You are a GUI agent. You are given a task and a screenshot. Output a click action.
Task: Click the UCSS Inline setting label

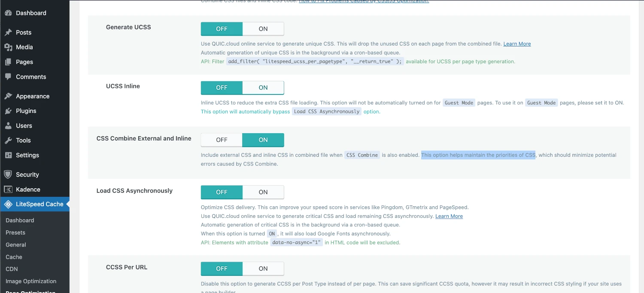[x=123, y=86]
